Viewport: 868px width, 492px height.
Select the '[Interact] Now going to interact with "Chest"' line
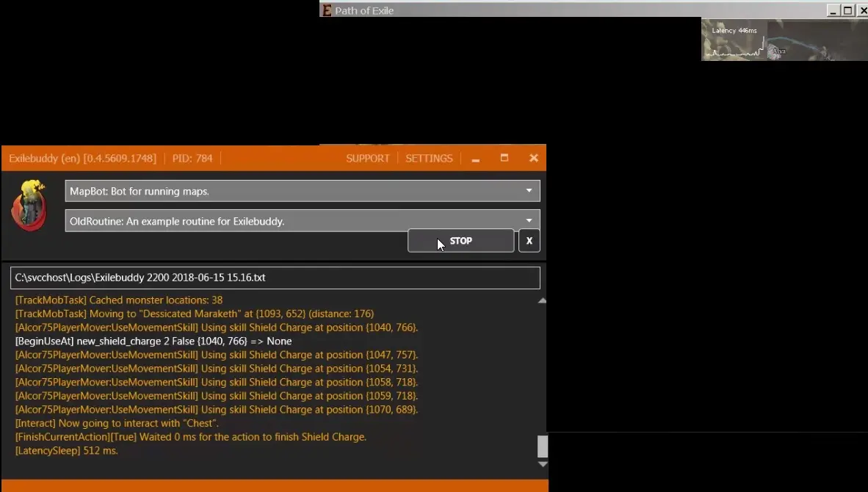click(x=117, y=424)
